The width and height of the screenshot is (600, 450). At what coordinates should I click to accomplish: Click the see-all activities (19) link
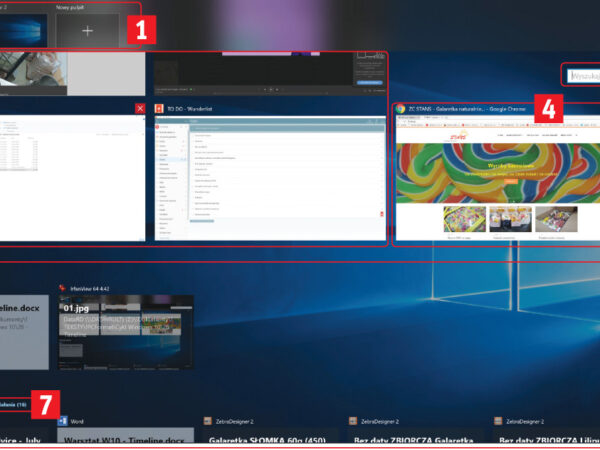14,403
